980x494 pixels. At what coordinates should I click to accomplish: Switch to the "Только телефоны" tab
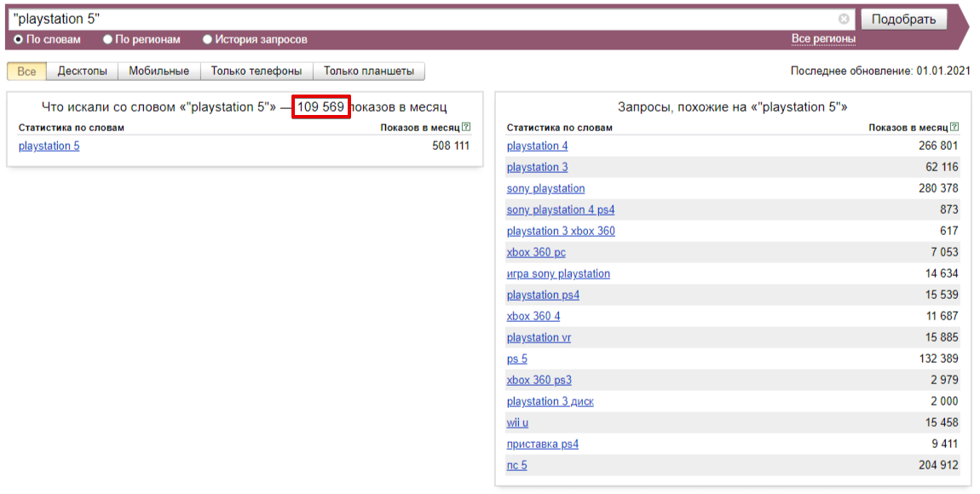pyautogui.click(x=257, y=72)
